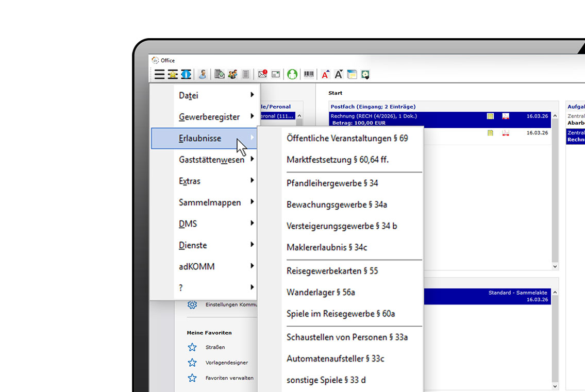
Task: Expand the question mark help submenu arrow
Action: pos(252,287)
